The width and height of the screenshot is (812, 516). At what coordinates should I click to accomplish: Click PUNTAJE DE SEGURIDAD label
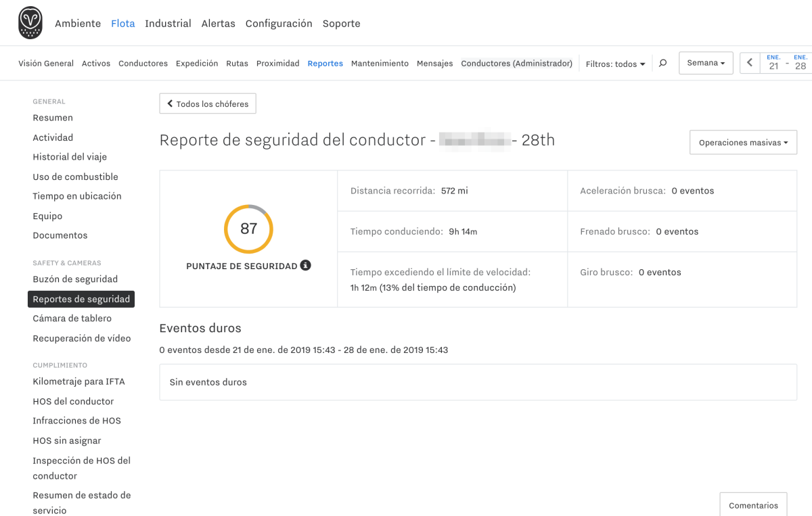(242, 266)
